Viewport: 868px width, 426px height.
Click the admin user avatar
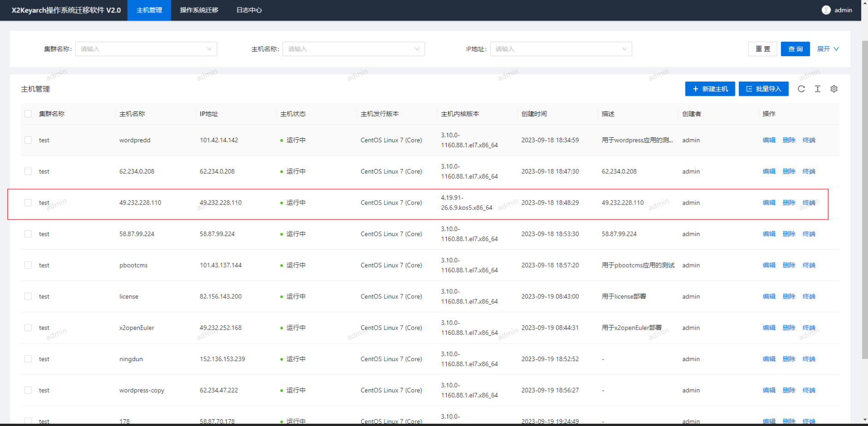pyautogui.click(x=826, y=10)
